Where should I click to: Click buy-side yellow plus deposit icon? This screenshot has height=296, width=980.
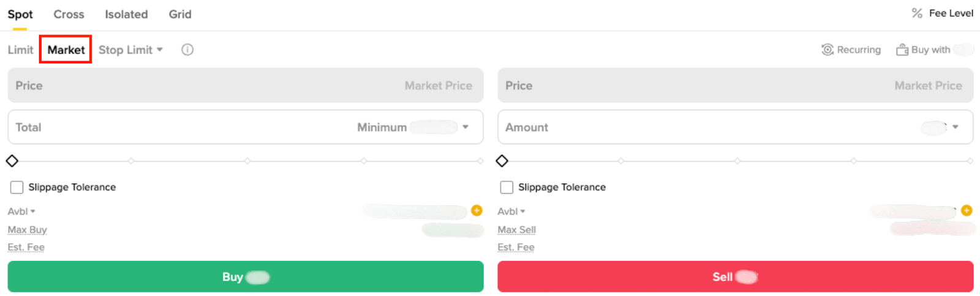point(477,211)
